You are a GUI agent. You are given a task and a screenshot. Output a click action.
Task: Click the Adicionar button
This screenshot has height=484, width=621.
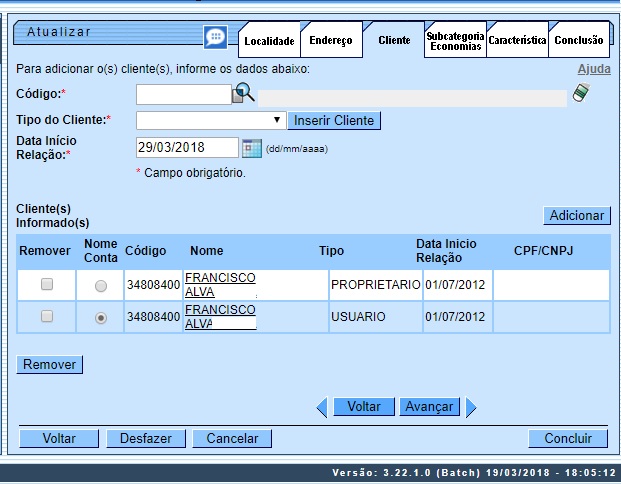[577, 215]
